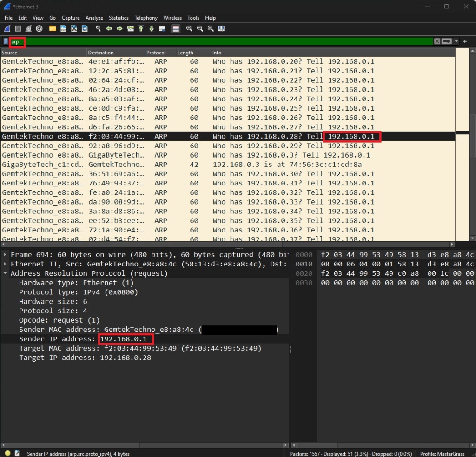Click the find packet magnifier icon
The height and width of the screenshot is (457, 476).
point(98,29)
